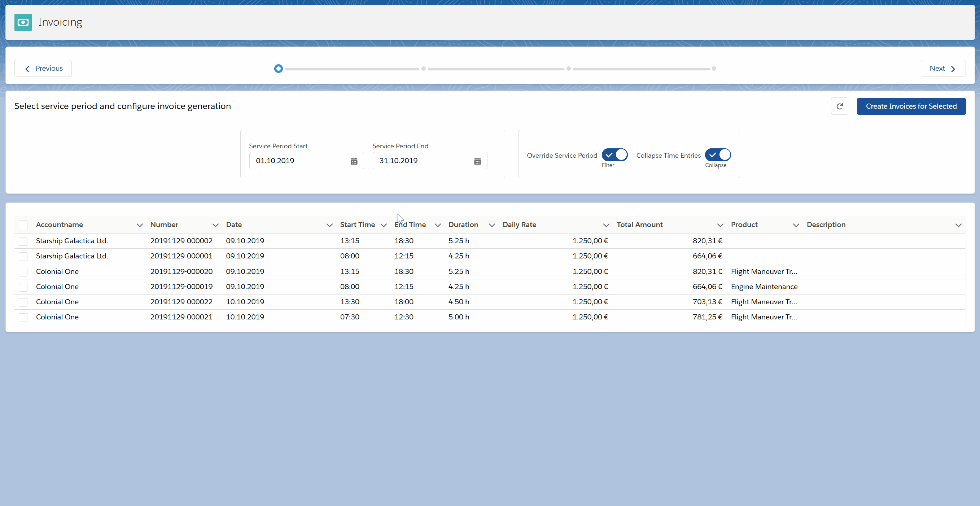Go to Next step

click(x=942, y=69)
